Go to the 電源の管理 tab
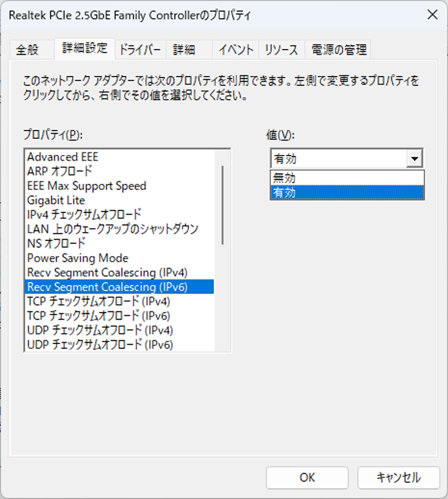The image size is (448, 499). pyautogui.click(x=338, y=50)
